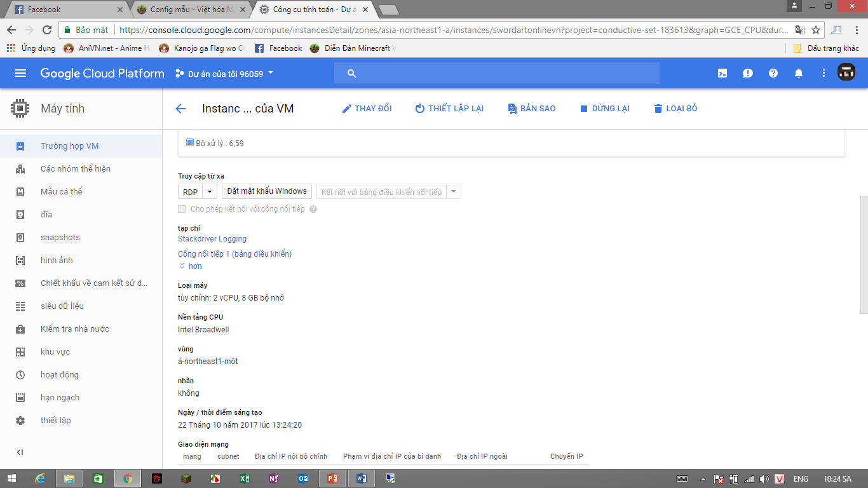Click the Chrome extension icon beside the bookmark star
This screenshot has height=488, width=868.
pos(836,30)
